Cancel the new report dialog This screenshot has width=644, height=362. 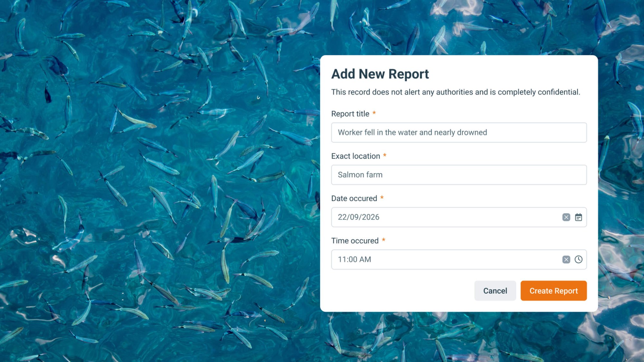click(495, 291)
